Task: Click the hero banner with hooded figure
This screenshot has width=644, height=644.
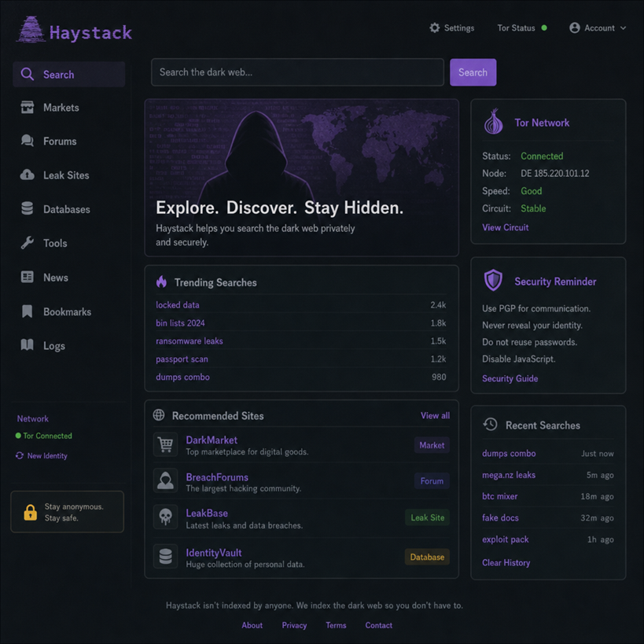Action: (301, 178)
